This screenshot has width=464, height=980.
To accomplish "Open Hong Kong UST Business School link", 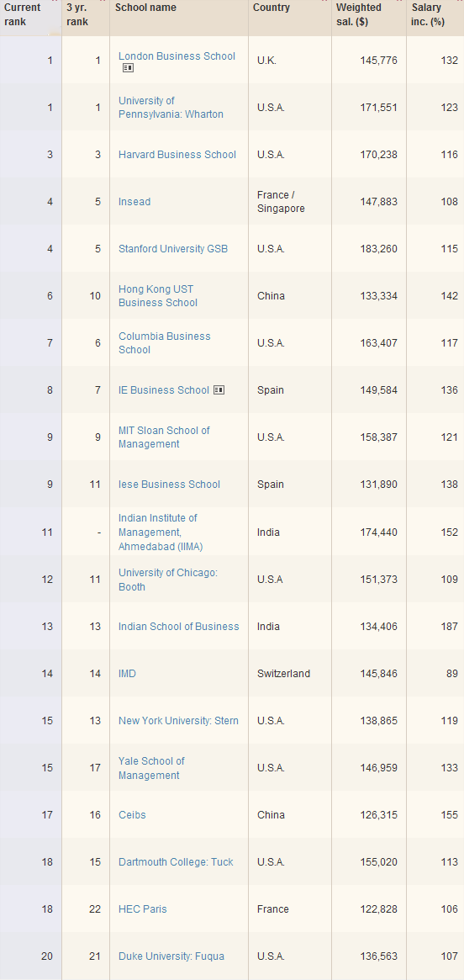I will (x=158, y=296).
